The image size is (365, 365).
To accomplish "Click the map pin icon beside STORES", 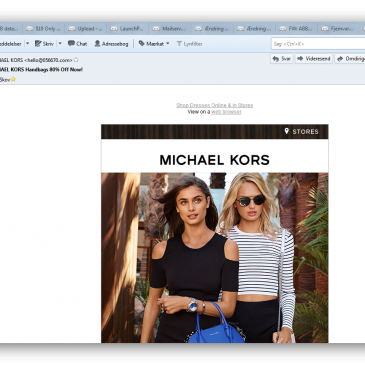I will [x=287, y=131].
